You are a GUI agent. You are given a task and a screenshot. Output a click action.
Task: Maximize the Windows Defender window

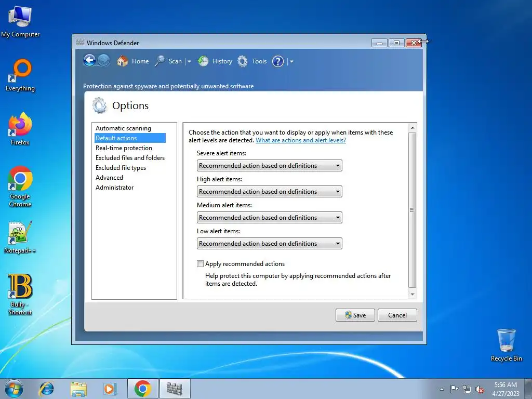click(396, 43)
